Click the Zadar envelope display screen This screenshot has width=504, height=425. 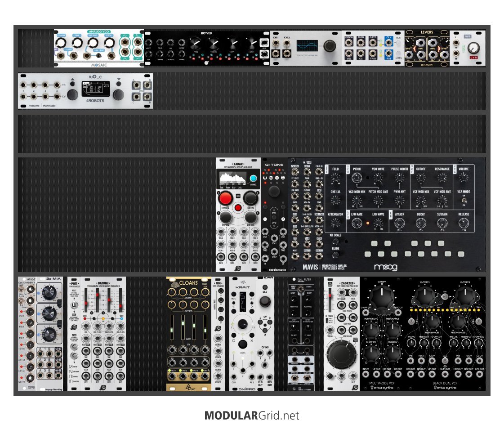click(232, 178)
